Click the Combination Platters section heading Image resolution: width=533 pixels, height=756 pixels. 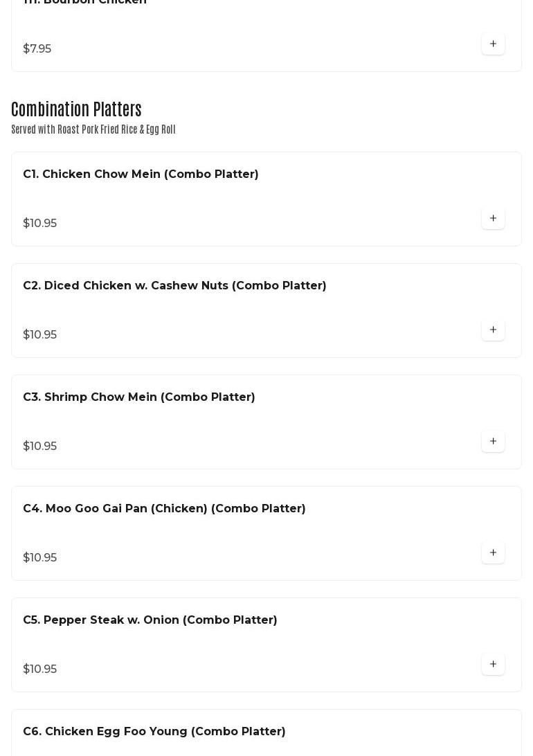click(76, 109)
